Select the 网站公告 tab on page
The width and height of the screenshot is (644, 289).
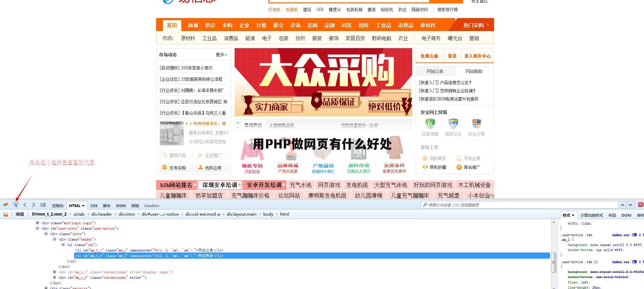tap(435, 71)
